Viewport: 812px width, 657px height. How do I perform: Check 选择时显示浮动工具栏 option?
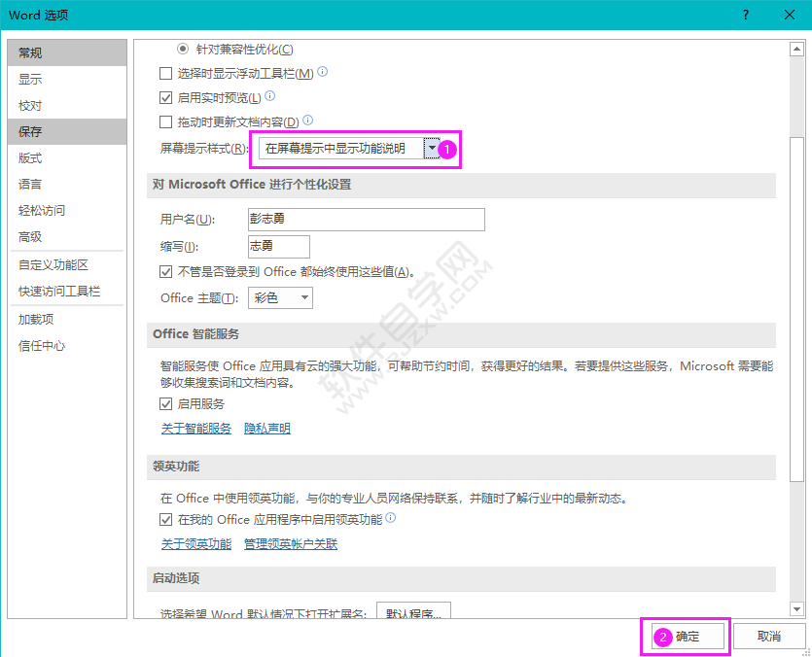[167, 72]
